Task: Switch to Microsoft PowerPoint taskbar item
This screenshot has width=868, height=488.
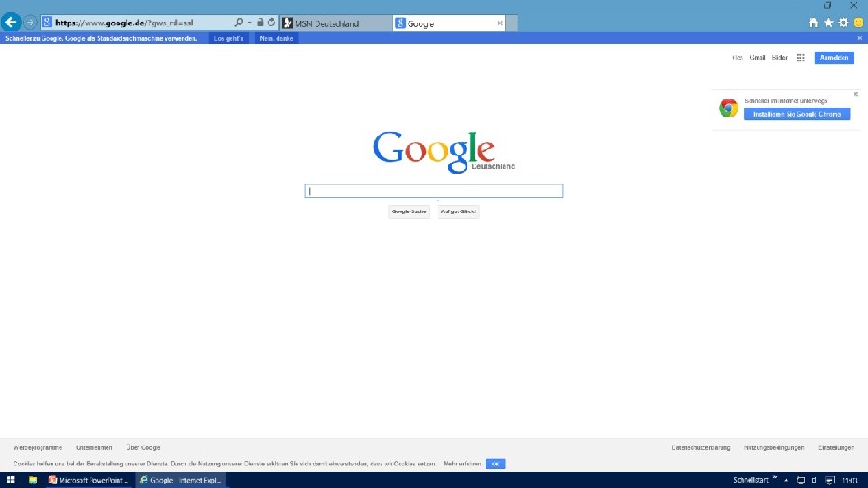Action: point(90,480)
